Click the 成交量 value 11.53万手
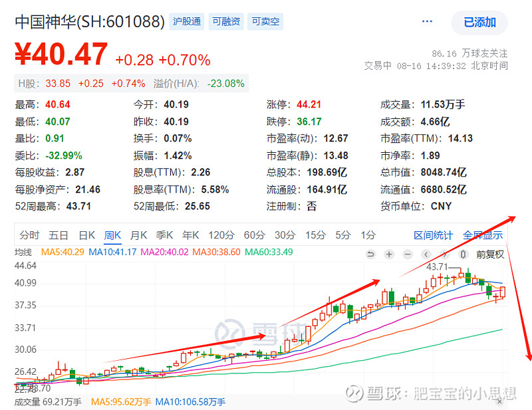 pos(443,104)
